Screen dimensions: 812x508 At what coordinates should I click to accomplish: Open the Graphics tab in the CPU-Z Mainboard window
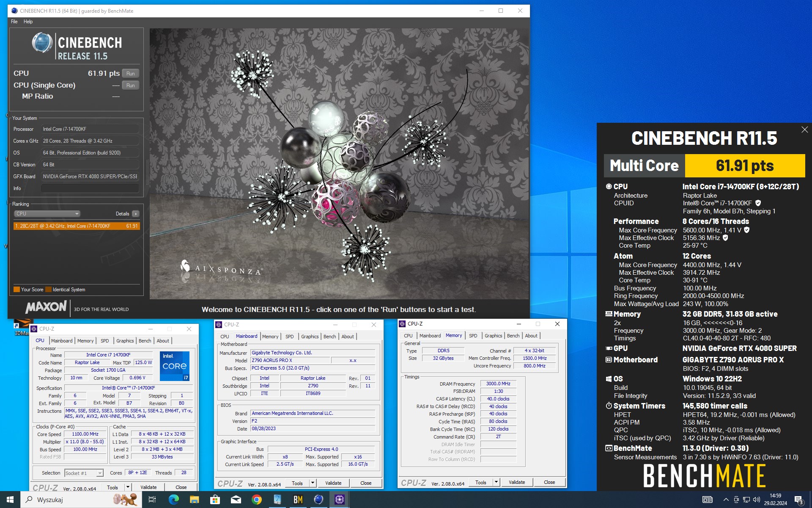tap(310, 337)
